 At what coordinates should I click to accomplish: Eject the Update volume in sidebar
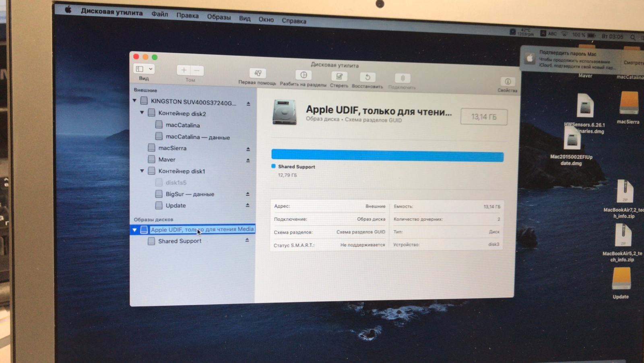248,205
